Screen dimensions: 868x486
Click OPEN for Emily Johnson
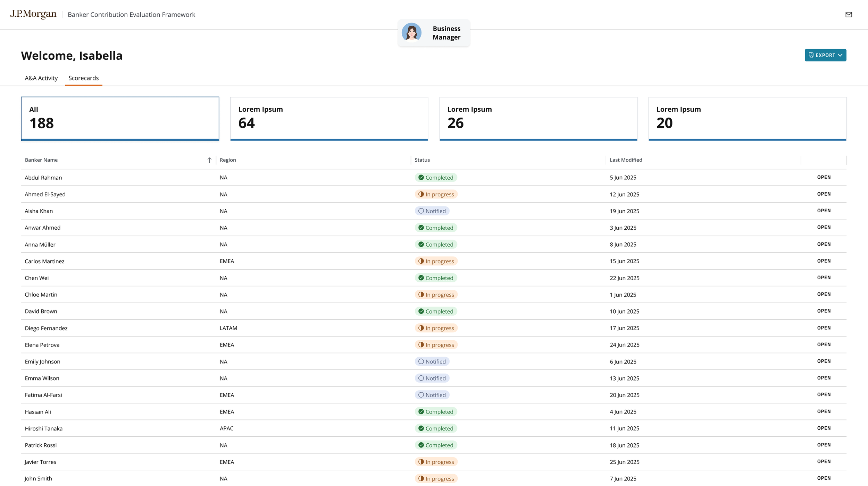click(824, 361)
